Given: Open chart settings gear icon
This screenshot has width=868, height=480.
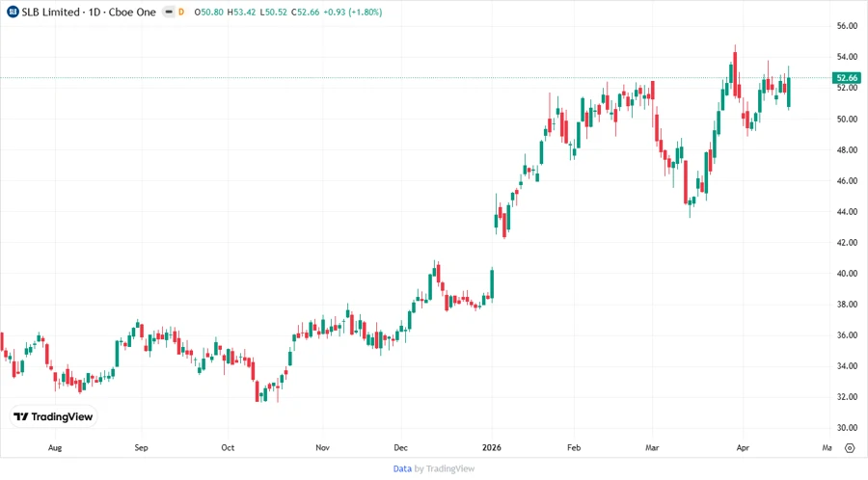Looking at the screenshot, I should (850, 448).
